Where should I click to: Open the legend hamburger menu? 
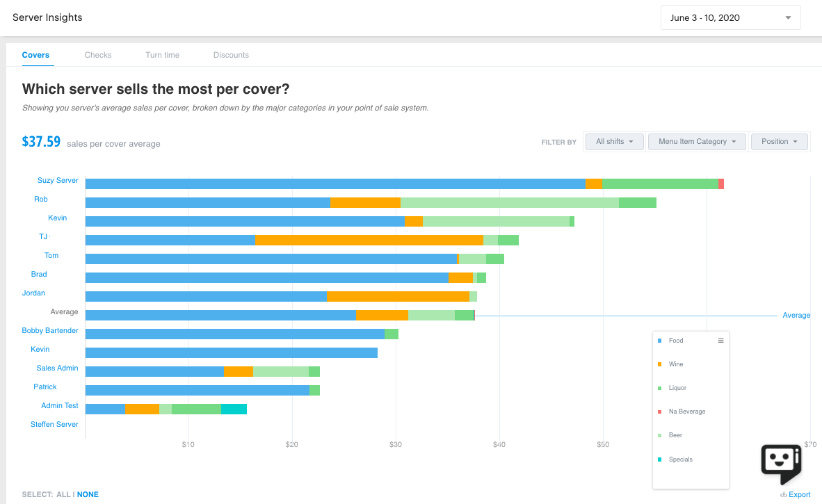pos(720,341)
